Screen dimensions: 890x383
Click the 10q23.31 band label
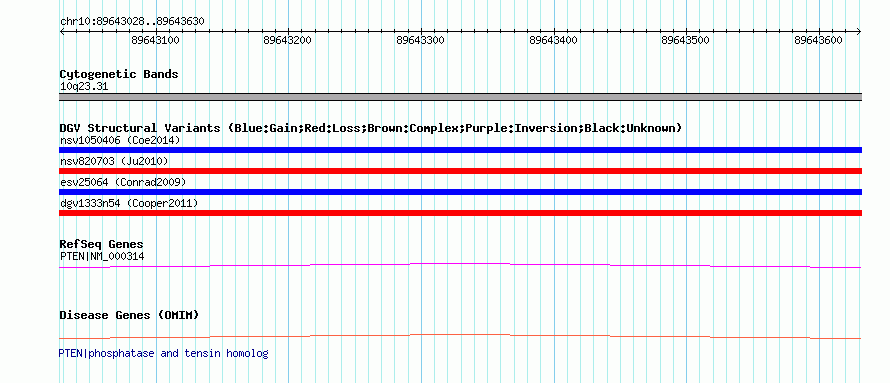pyautogui.click(x=84, y=87)
